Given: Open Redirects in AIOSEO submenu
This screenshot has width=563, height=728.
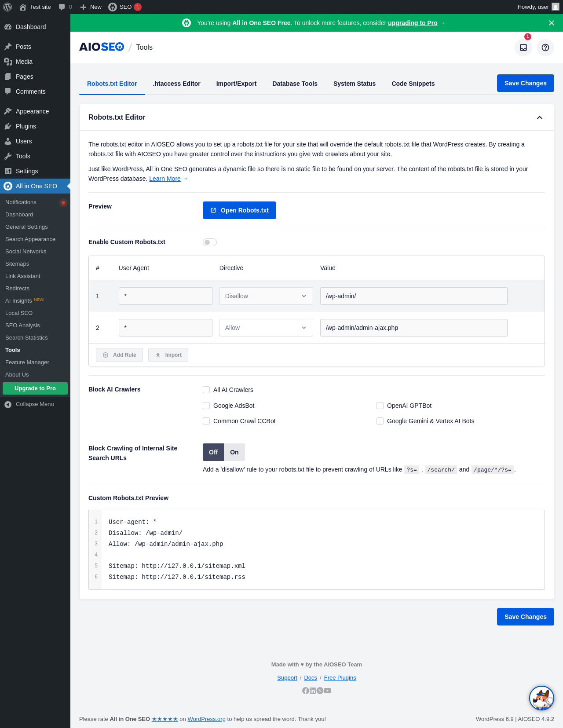Looking at the screenshot, I should pyautogui.click(x=17, y=289).
